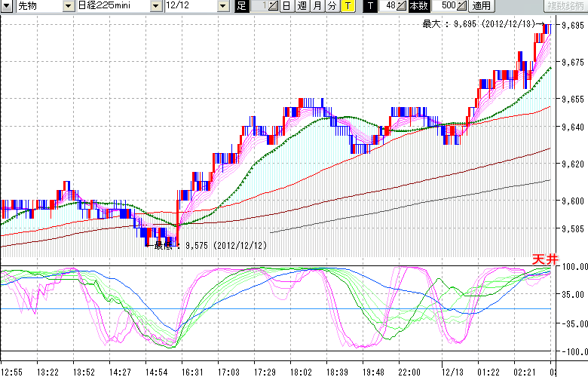Image resolution: width=588 pixels, height=377 pixels.
Task: Click the yellow T tick button
Action: coord(347,6)
